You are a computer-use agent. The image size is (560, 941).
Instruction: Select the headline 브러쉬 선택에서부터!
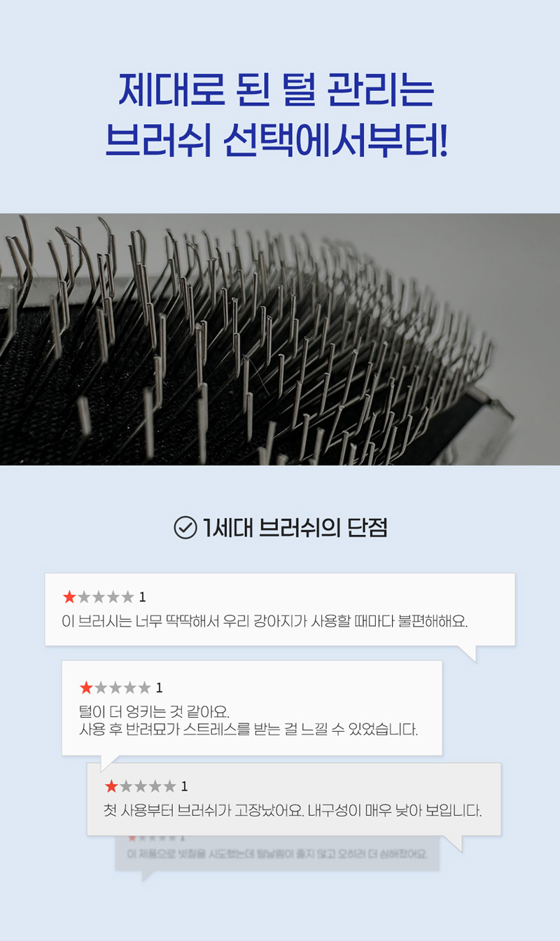coord(276,139)
